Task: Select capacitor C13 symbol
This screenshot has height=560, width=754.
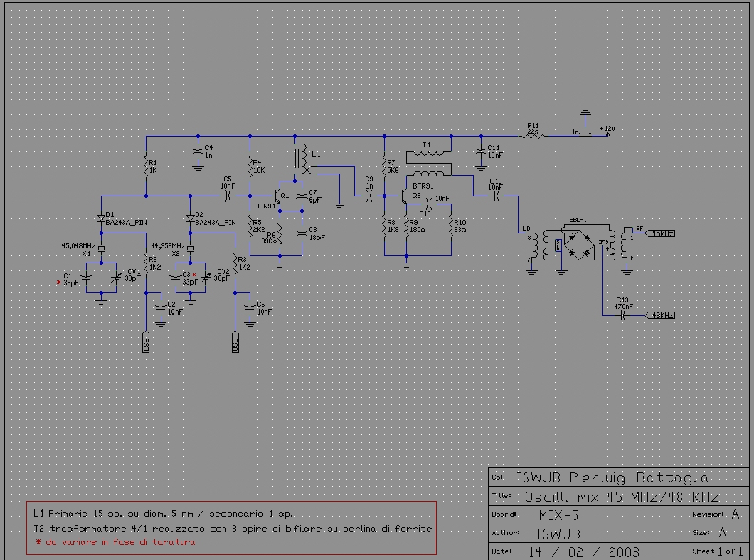Action: pos(622,316)
